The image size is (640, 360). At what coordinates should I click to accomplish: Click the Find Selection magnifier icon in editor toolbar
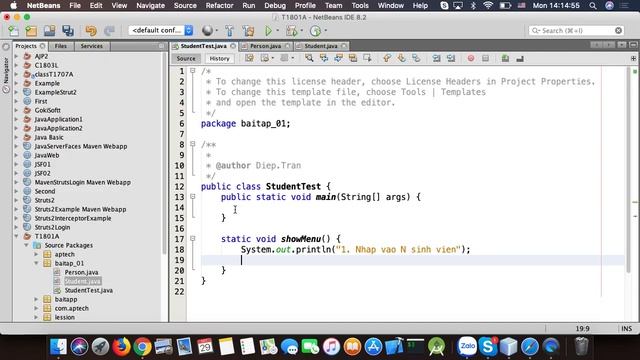[309, 58]
